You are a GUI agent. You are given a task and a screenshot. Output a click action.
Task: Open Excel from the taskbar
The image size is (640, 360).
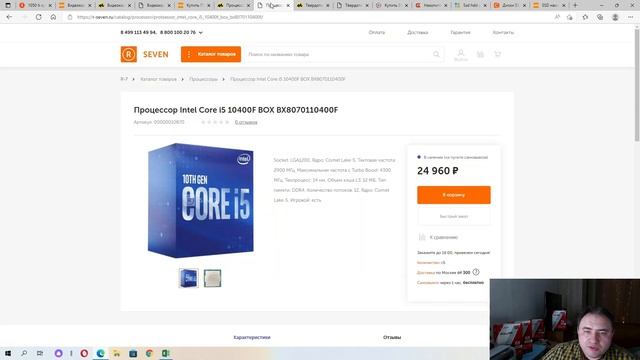tap(165, 353)
